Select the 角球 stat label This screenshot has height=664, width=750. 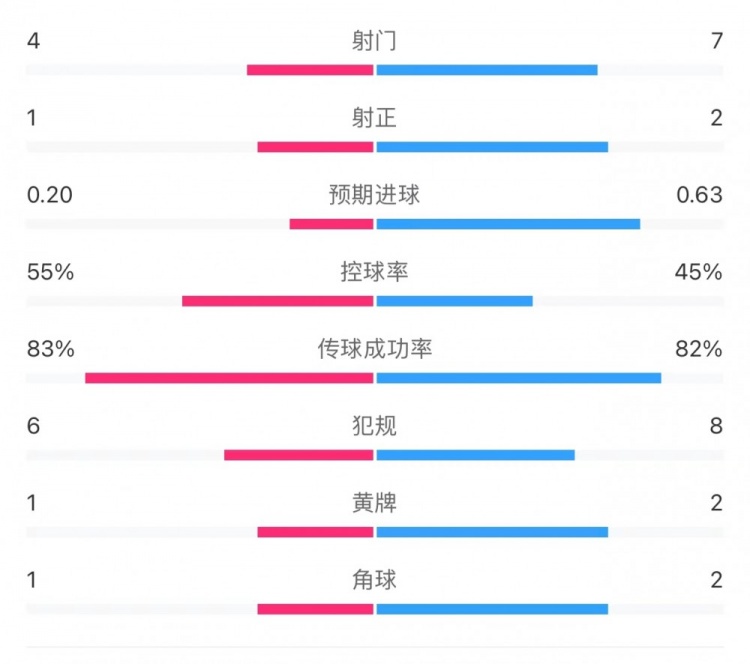pos(374,579)
